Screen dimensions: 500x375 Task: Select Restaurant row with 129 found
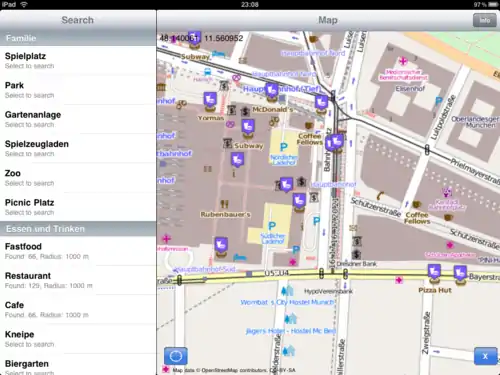point(78,280)
